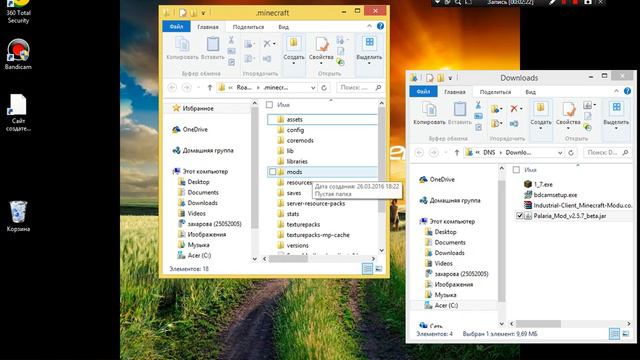Select Documents in Downloads navigation pane
Screen dimensions: 640x360
coord(449,242)
